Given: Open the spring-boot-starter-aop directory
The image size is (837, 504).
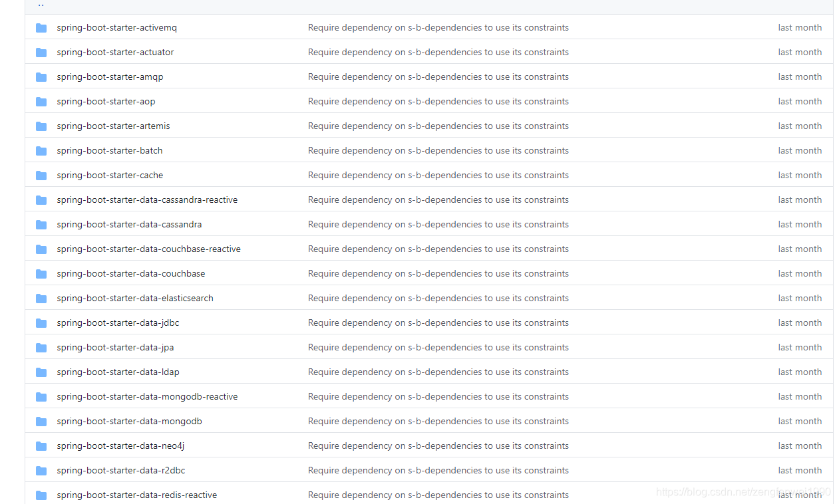Looking at the screenshot, I should point(106,102).
